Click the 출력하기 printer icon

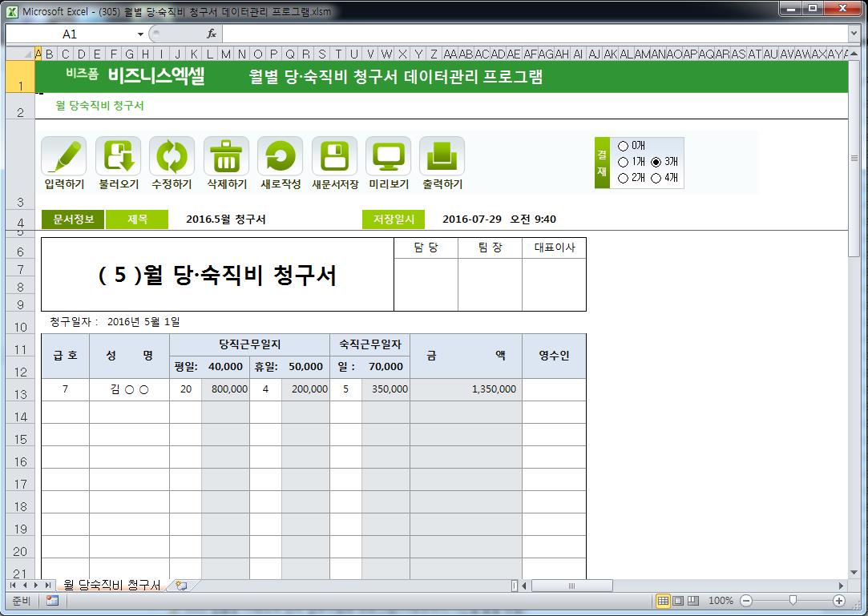(442, 157)
